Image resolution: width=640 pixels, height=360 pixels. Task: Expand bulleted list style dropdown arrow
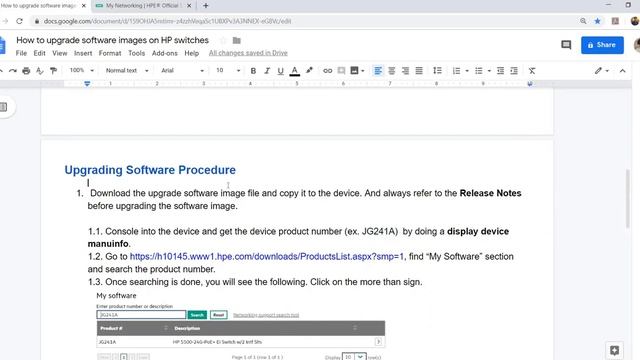(489, 71)
